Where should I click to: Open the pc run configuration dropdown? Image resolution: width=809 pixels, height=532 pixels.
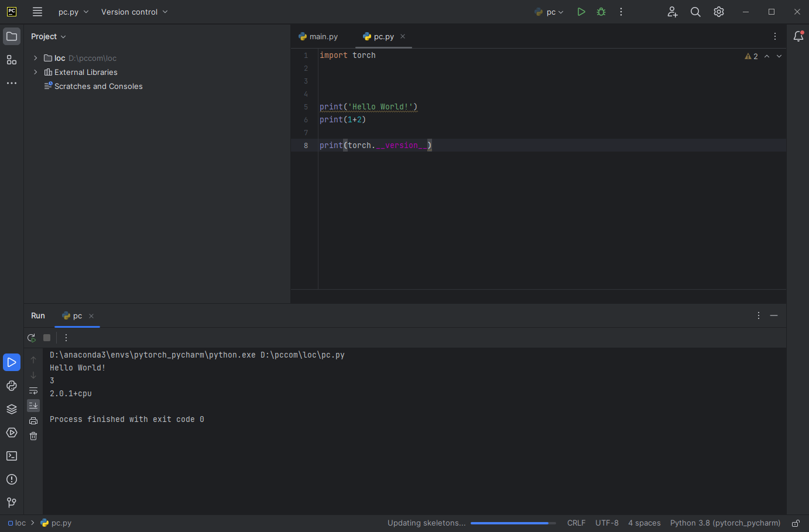tap(549, 12)
